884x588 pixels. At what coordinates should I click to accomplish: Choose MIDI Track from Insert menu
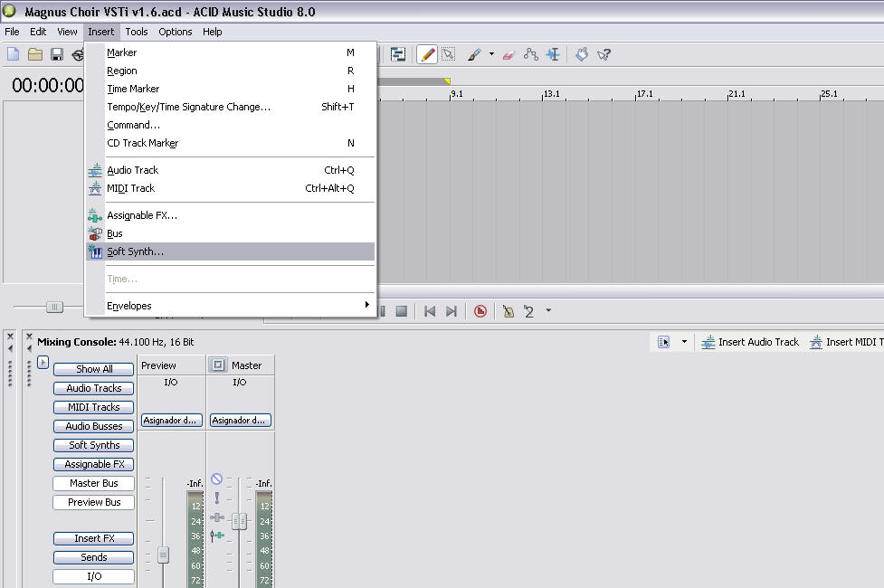pos(230,188)
